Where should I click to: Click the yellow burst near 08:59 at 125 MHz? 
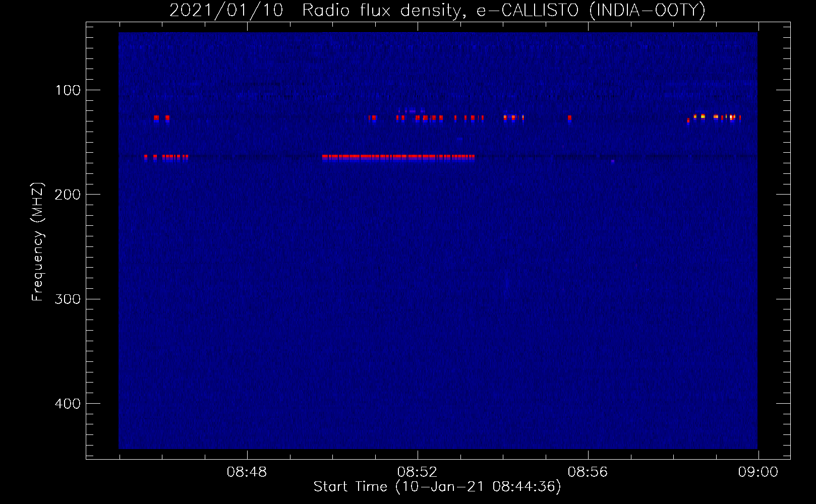pos(716,117)
